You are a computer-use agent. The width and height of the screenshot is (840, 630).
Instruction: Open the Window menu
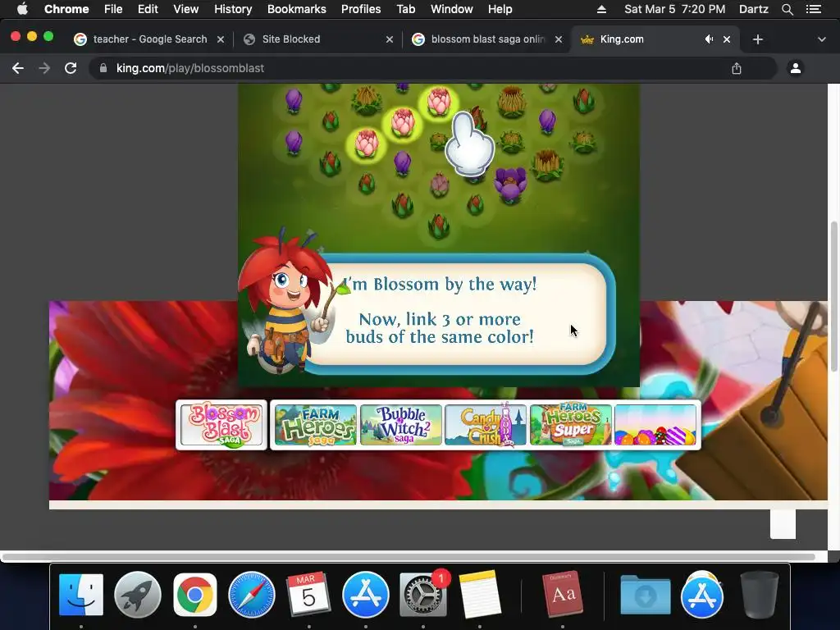pos(452,9)
